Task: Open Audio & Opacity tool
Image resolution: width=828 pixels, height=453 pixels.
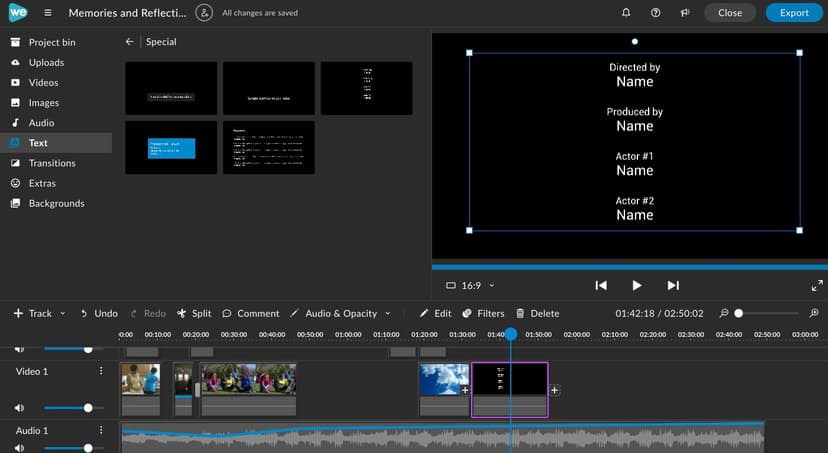Action: tap(334, 314)
